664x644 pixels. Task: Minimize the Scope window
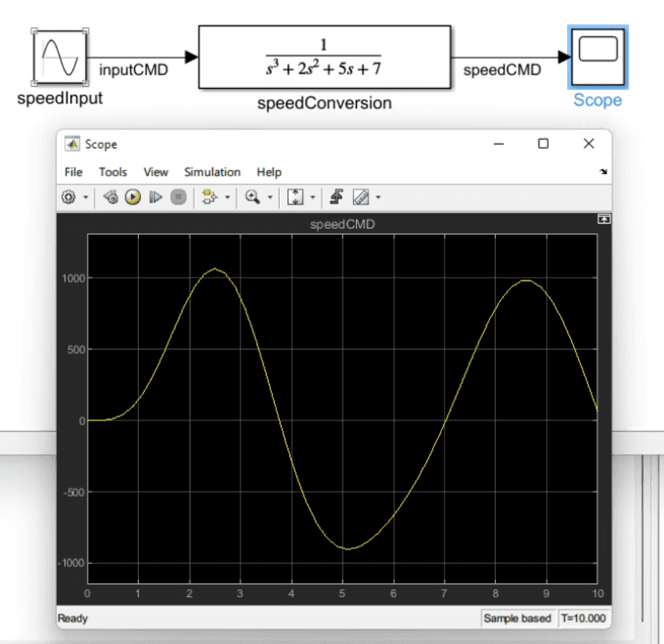[499, 144]
